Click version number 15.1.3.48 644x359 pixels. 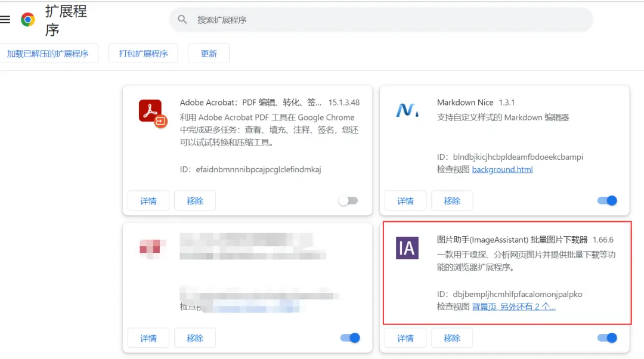pyautogui.click(x=344, y=103)
